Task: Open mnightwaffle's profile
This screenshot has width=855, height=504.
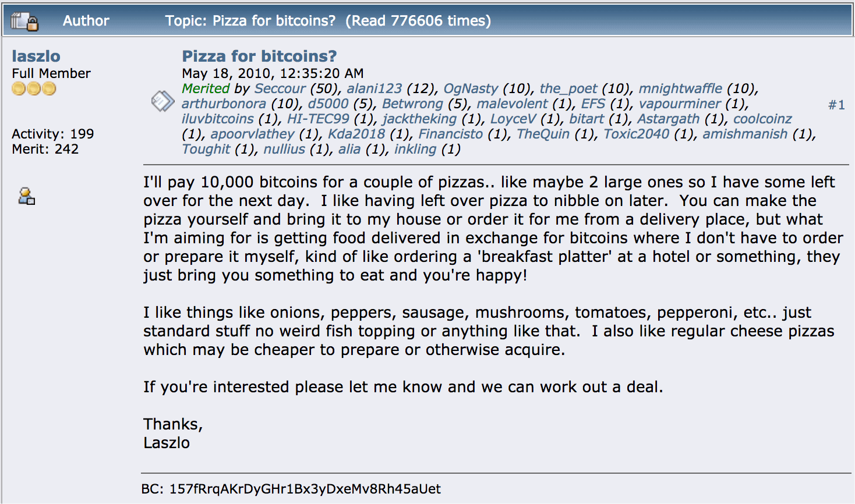Action: click(x=680, y=88)
